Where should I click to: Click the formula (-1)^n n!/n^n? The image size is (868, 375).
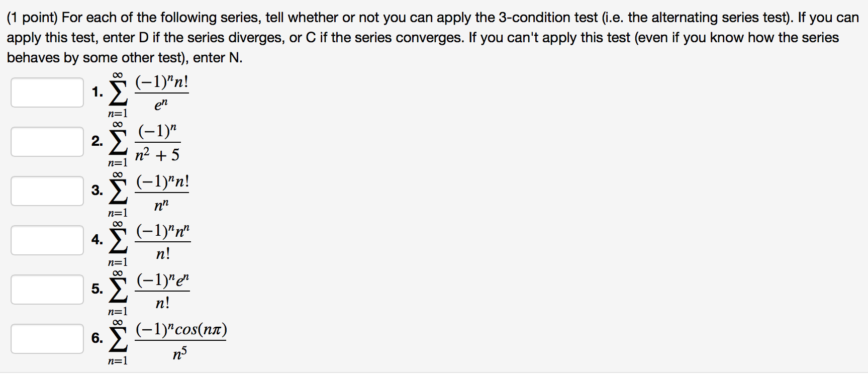[161, 192]
